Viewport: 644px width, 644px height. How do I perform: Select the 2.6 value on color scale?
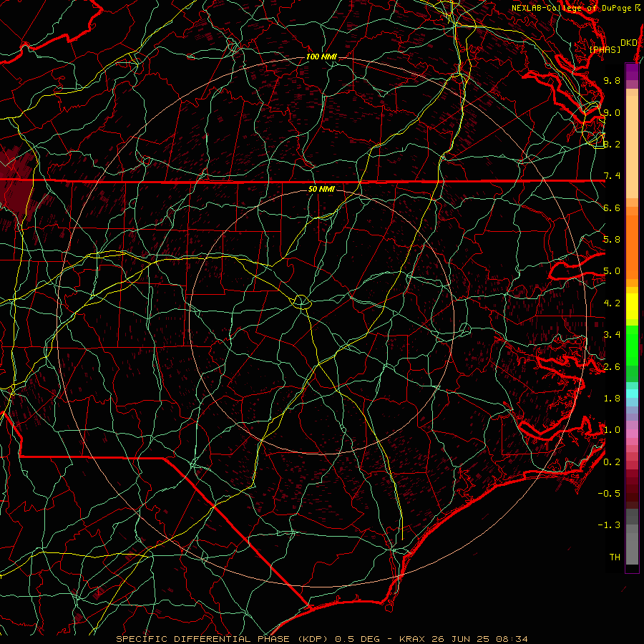point(612,367)
